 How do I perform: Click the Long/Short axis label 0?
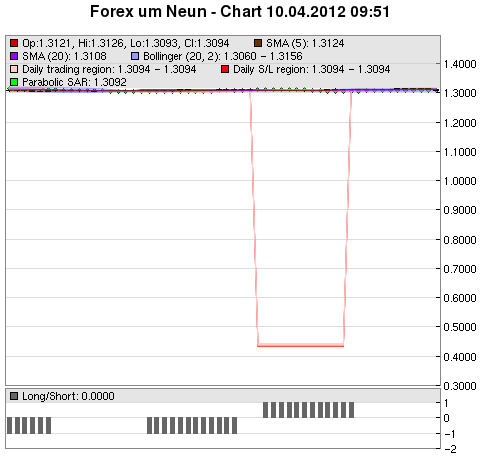[447, 418]
